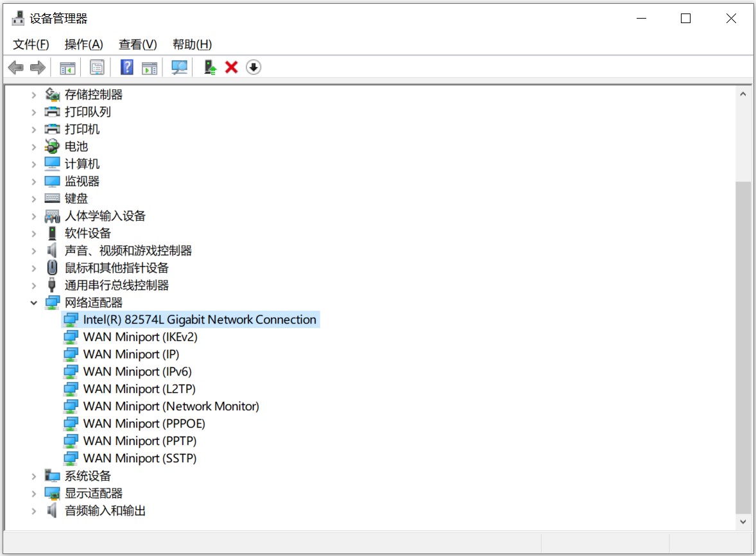Open the 查看(V) menu
Image resolution: width=756 pixels, height=556 pixels.
tap(138, 44)
